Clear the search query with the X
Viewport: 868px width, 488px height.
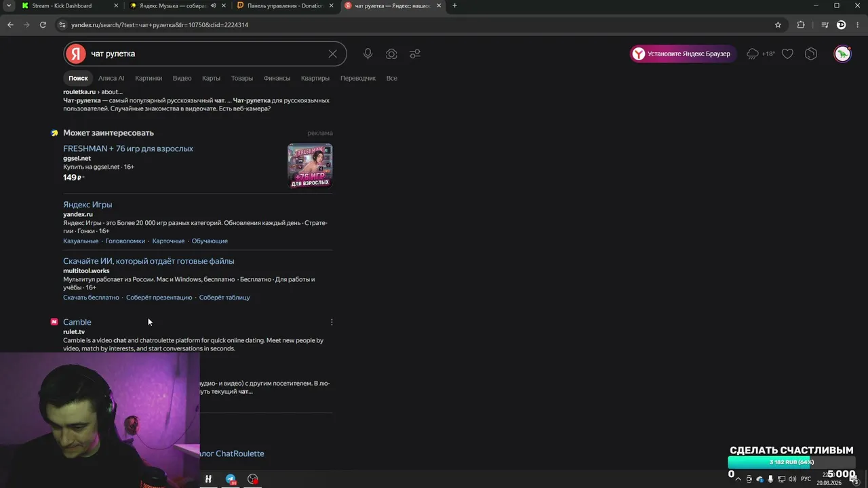click(332, 54)
